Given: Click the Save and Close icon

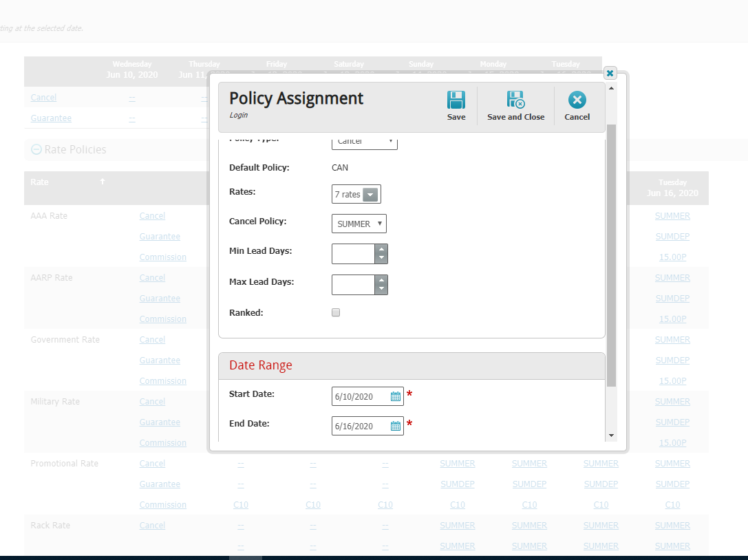Looking at the screenshot, I should click(515, 100).
